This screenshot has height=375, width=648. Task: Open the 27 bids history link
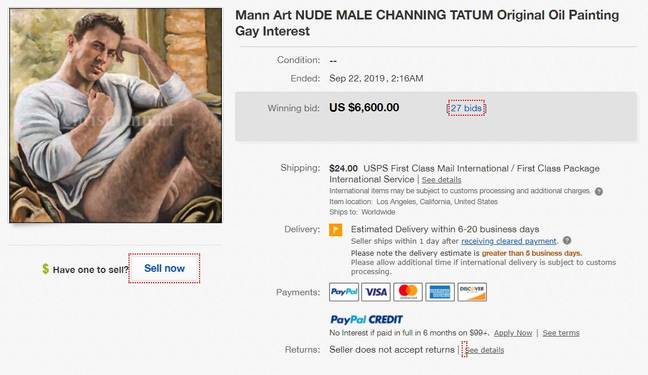pos(466,108)
